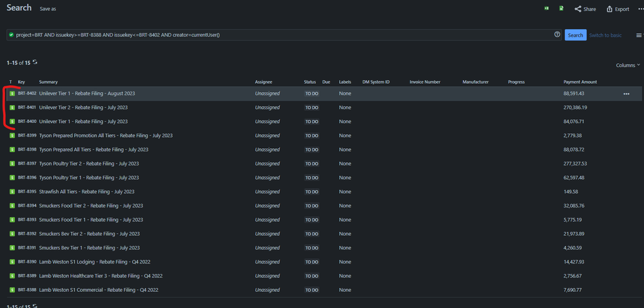The width and height of the screenshot is (644, 308).
Task: Click the issue type icon for BRT-8392
Action: click(12, 234)
